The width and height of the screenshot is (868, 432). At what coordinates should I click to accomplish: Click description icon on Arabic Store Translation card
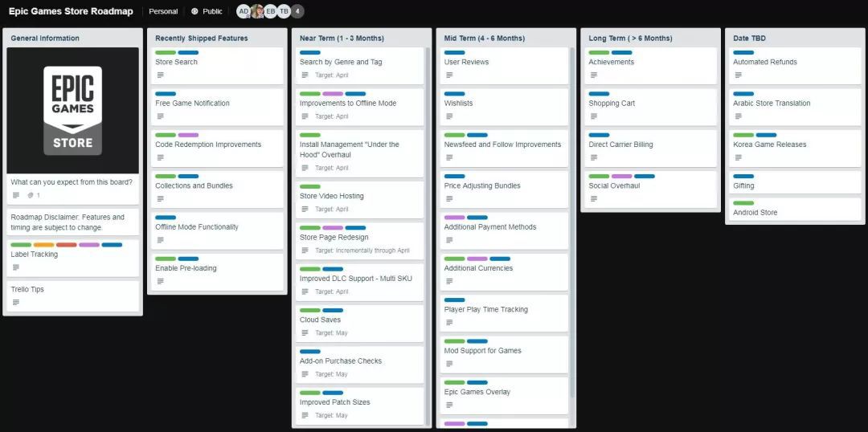coord(738,116)
